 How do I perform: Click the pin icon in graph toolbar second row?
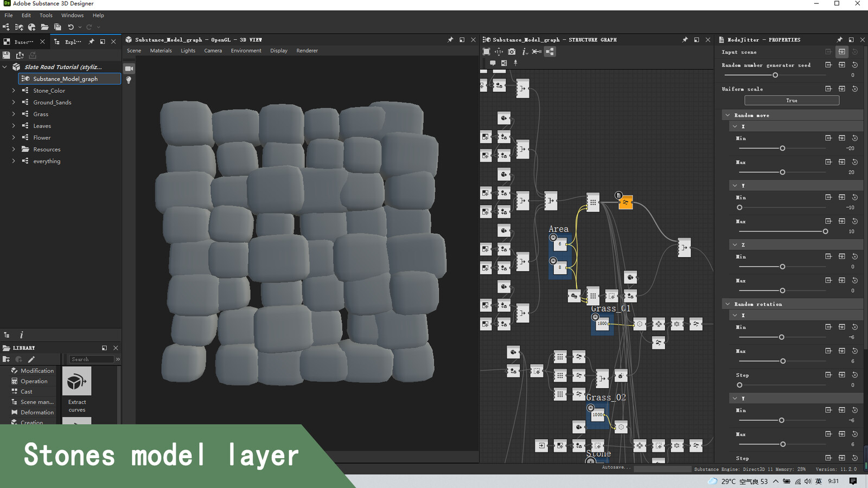click(x=515, y=63)
